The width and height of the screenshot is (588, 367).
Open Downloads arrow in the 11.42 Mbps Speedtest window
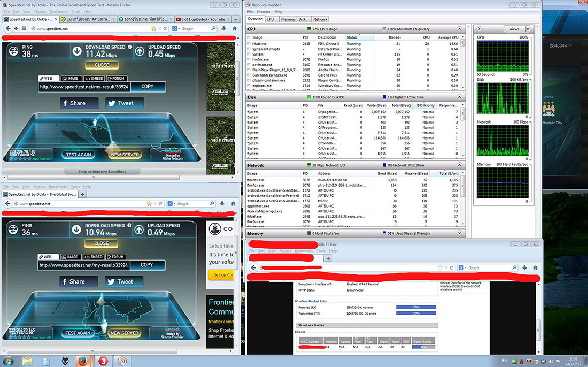pos(223,28)
